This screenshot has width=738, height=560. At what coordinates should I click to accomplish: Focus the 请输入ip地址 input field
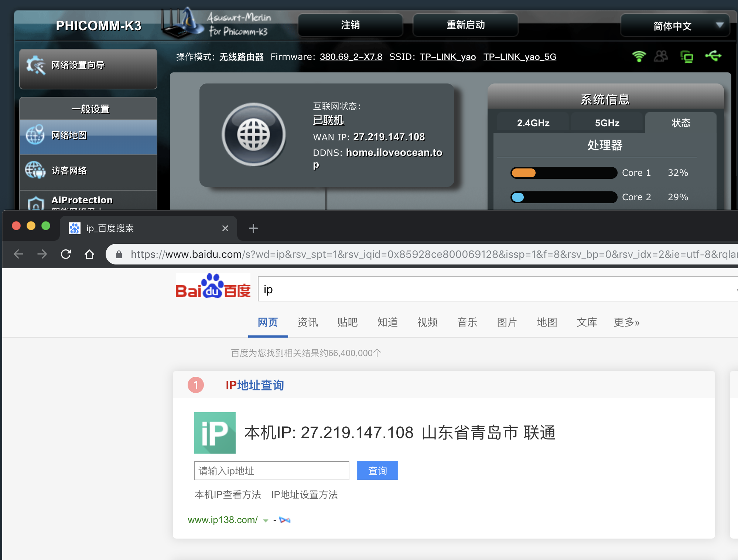point(272,471)
